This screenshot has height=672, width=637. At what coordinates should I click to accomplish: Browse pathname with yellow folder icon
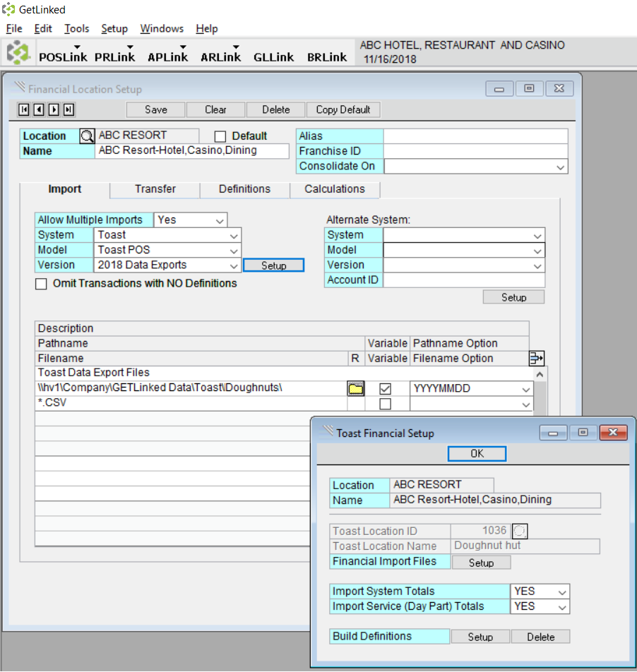coord(356,388)
